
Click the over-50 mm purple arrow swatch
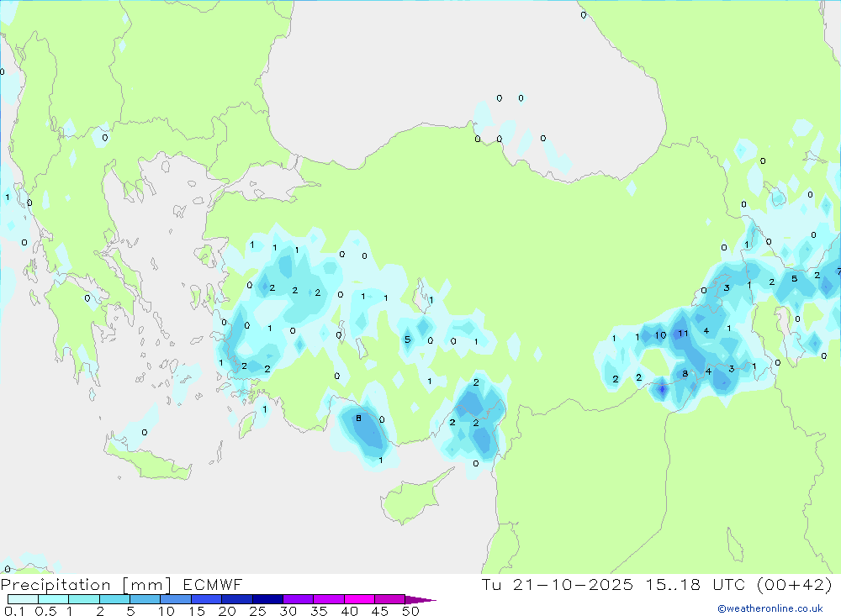coord(420,599)
